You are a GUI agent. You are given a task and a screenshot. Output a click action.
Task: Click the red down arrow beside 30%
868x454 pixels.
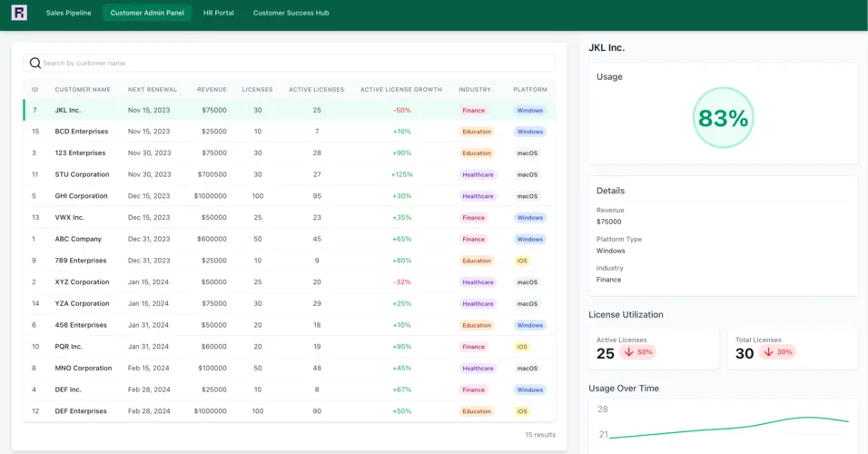pyautogui.click(x=768, y=352)
